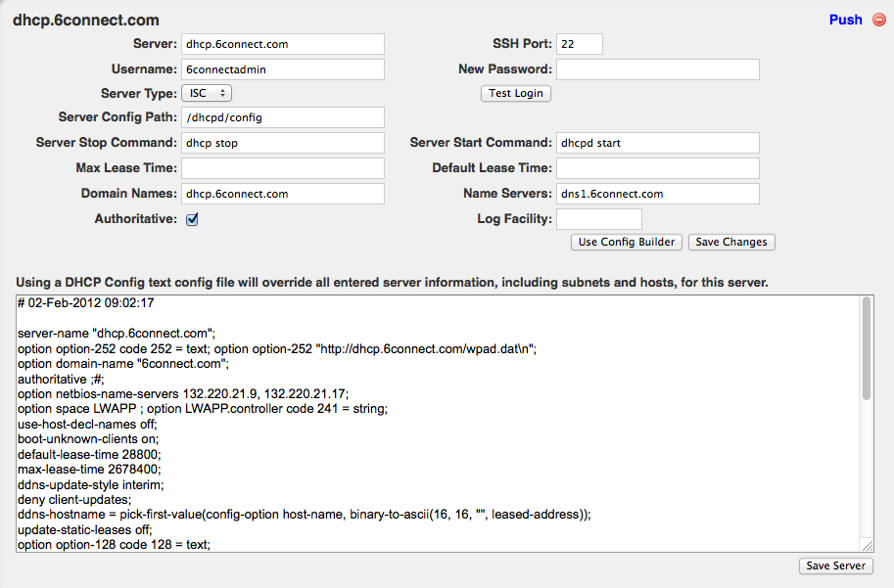Click the 'deny client-updates;' line
894x588 pixels.
(x=74, y=500)
